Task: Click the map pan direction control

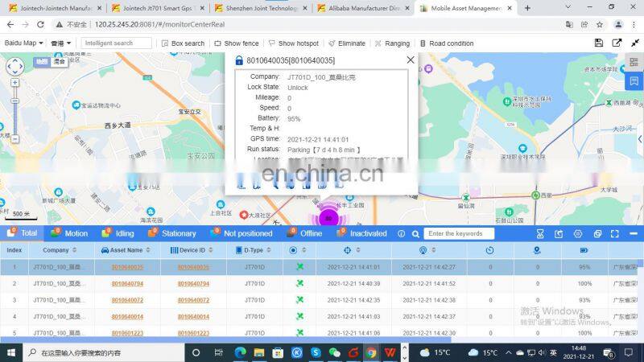Action: (x=14, y=67)
